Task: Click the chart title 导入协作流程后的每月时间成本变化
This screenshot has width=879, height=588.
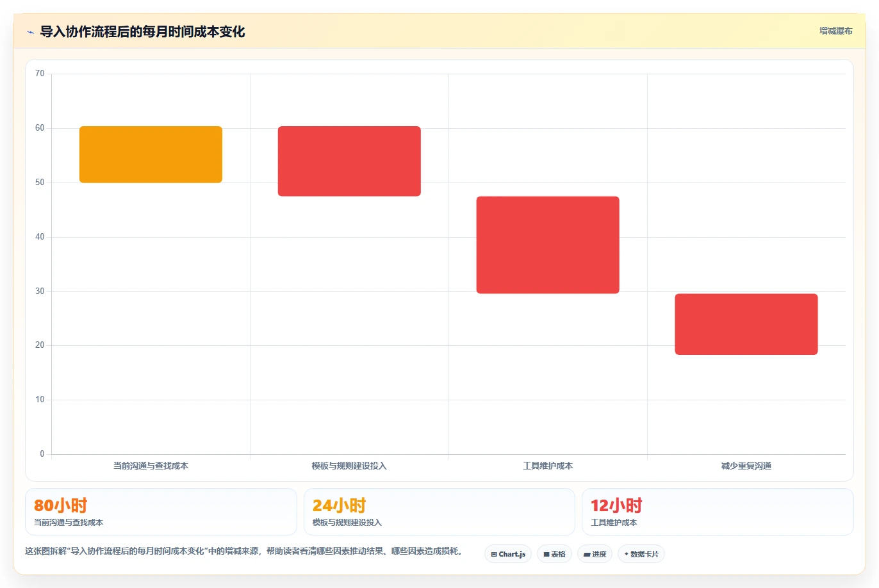Action: [142, 32]
